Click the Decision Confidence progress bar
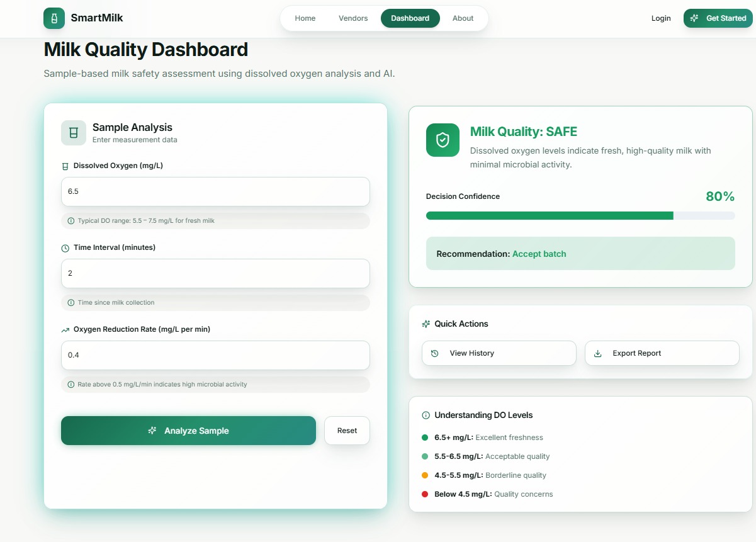Viewport: 756px width, 542px height. pos(580,216)
